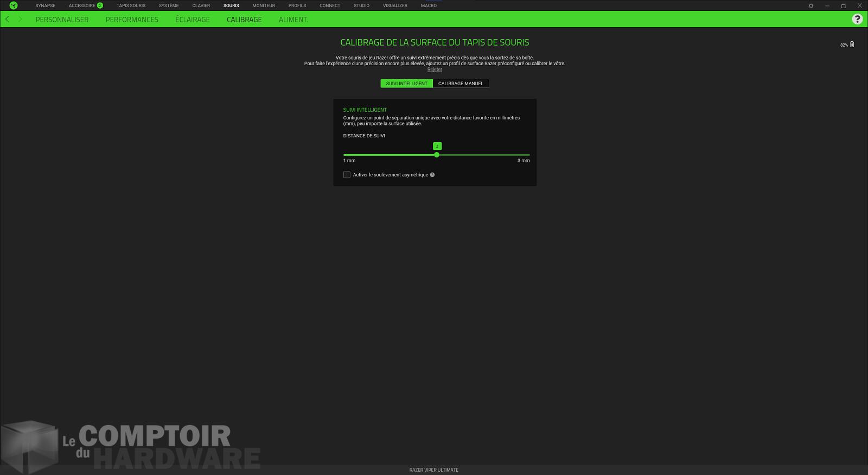Screen dimensions: 868x475
Task: Click the 'Activer le soulèvement asymétrique' label
Action: coord(391,175)
